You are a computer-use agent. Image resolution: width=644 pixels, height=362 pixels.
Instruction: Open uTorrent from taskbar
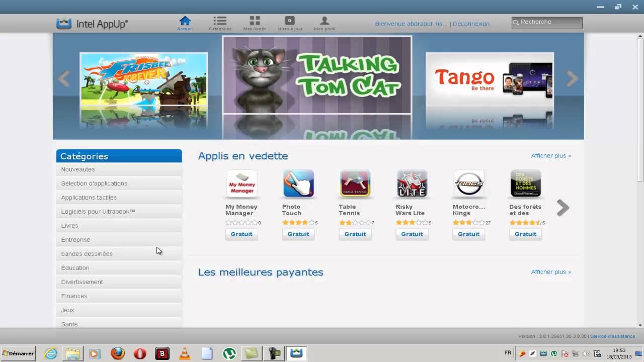coord(229,353)
